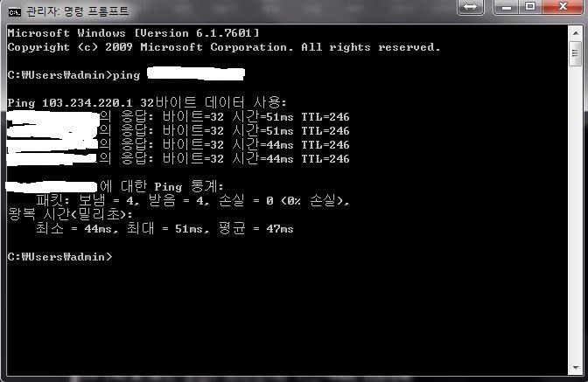Click 'Microsoft Windows [Version 6.1.7601]' line
The width and height of the screenshot is (588, 382).
(x=133, y=33)
